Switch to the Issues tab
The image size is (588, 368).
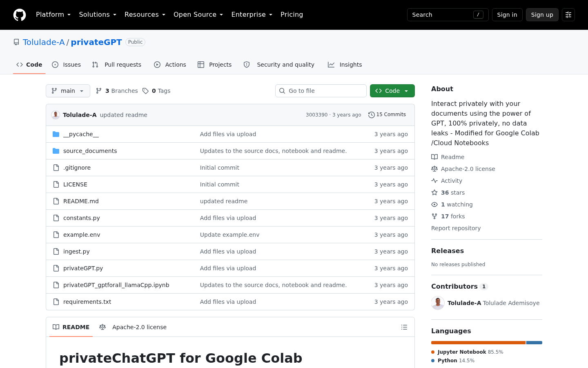pyautogui.click(x=67, y=65)
